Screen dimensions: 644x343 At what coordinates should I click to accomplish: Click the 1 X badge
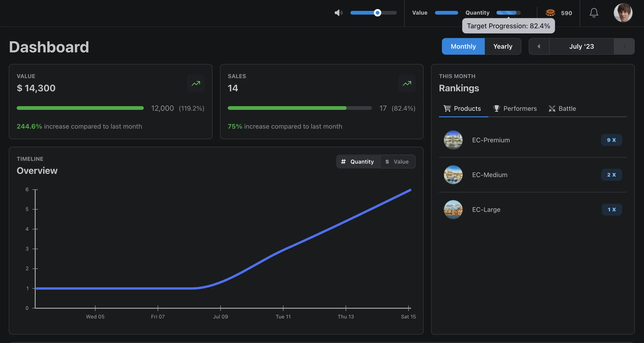(612, 210)
